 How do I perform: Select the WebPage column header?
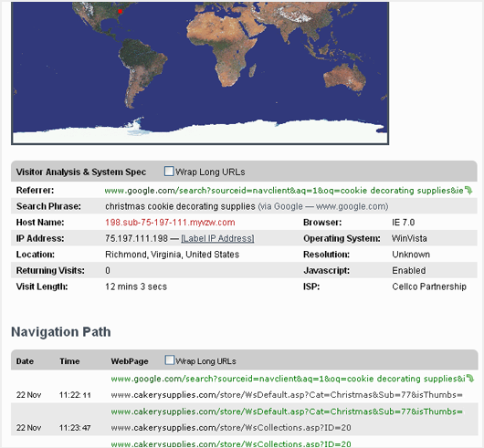click(x=130, y=361)
